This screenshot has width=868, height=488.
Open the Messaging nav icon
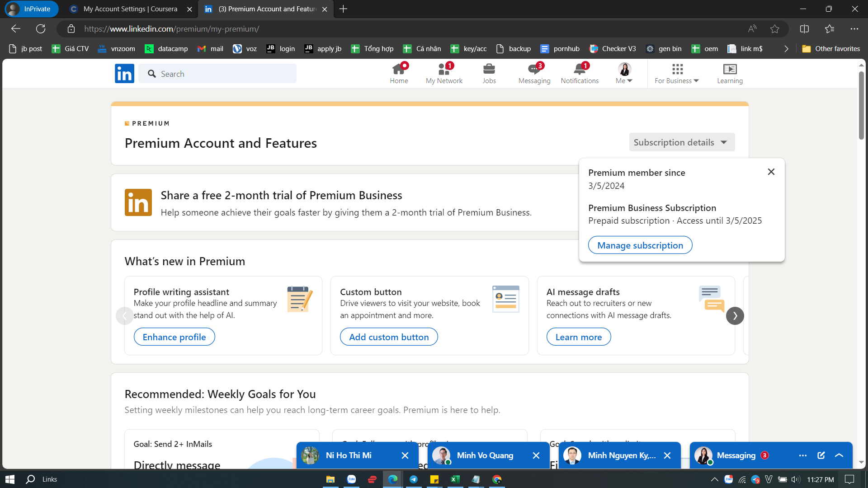534,74
